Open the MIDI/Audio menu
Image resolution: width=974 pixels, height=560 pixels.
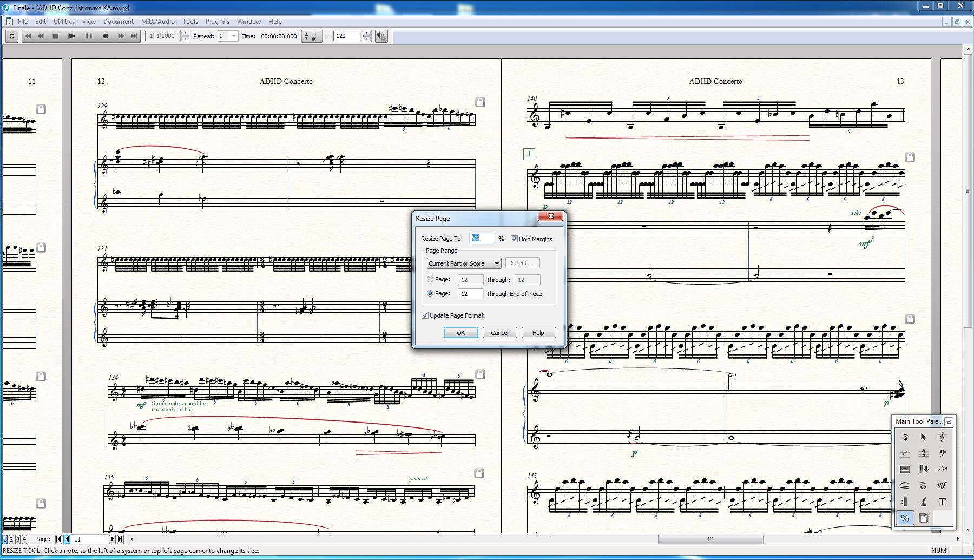157,22
